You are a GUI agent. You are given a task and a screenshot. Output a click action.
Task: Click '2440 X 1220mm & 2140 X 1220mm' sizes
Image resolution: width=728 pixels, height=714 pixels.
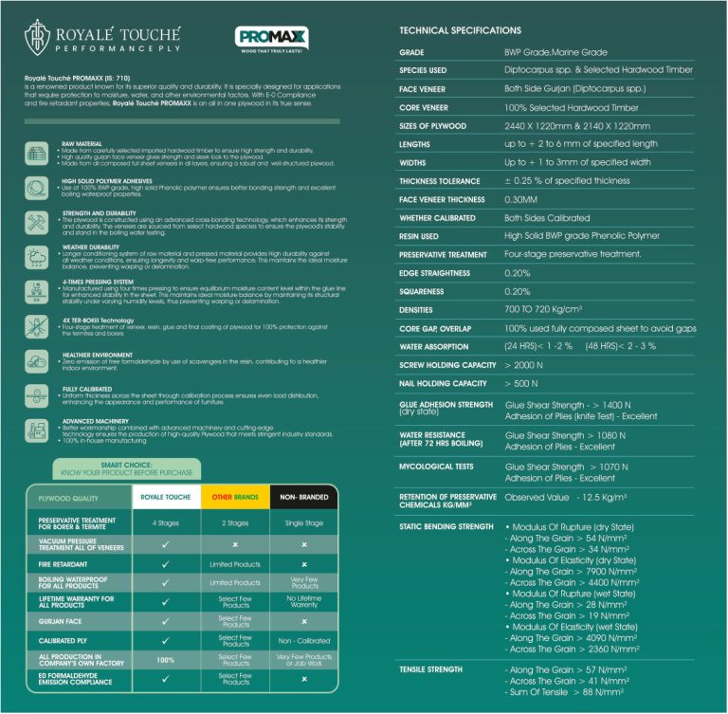pos(577,126)
